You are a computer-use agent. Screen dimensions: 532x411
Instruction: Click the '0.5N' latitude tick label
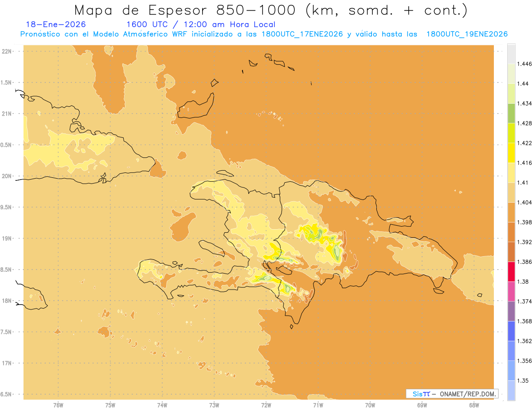(7, 145)
